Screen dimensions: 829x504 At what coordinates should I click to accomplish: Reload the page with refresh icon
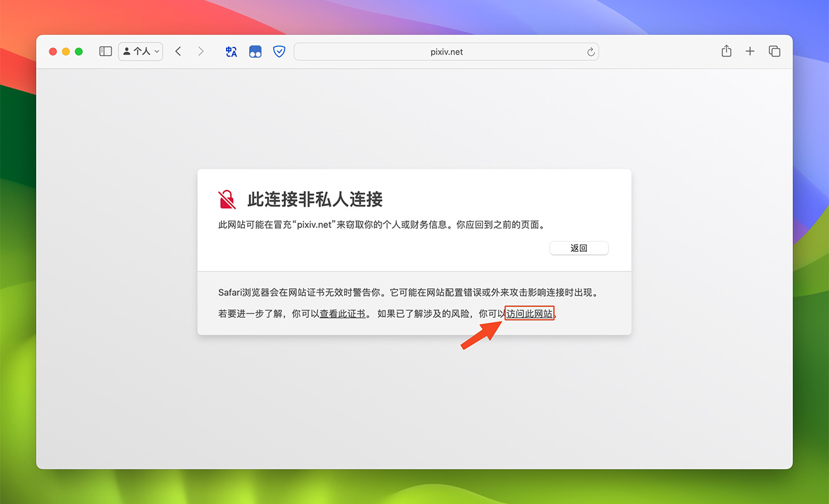point(591,52)
